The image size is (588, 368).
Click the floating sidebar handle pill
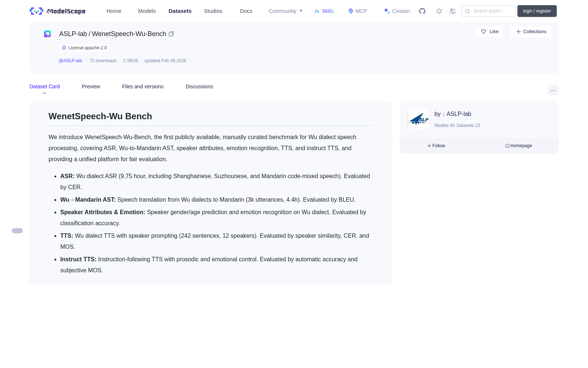point(17,231)
